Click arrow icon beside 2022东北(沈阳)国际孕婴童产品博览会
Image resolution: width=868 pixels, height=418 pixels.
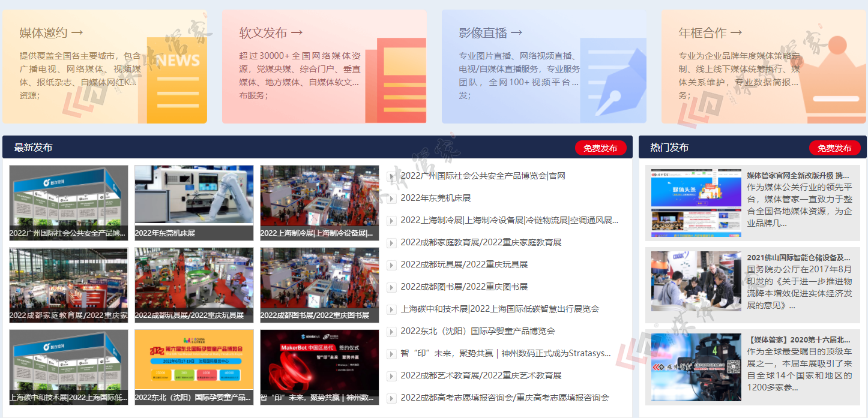[391, 332]
